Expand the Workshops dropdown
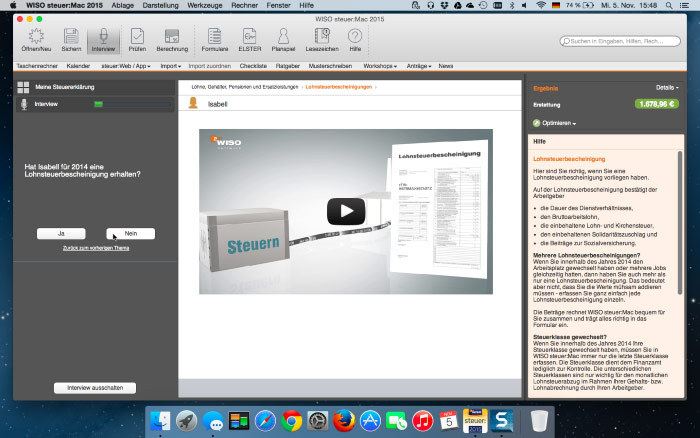 pos(380,66)
